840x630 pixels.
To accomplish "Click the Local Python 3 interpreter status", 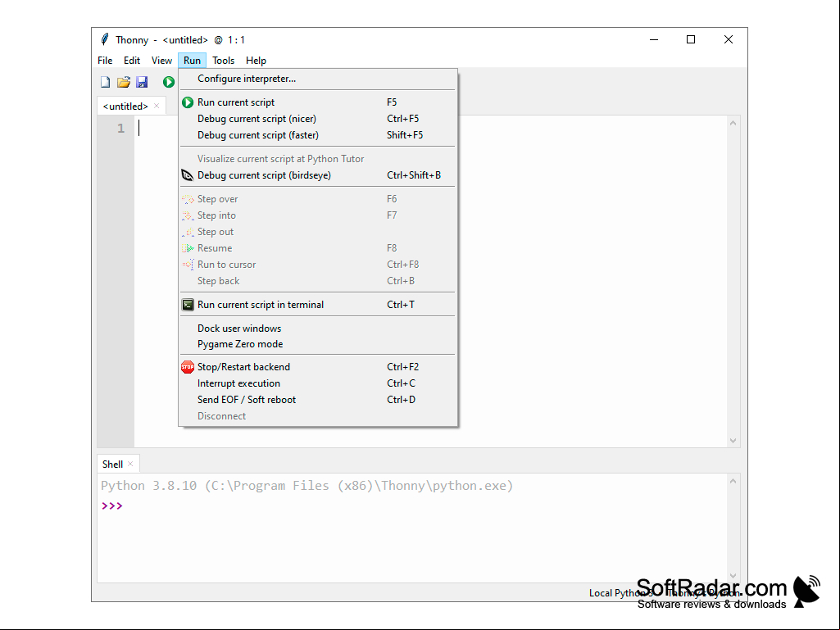I will point(621,593).
